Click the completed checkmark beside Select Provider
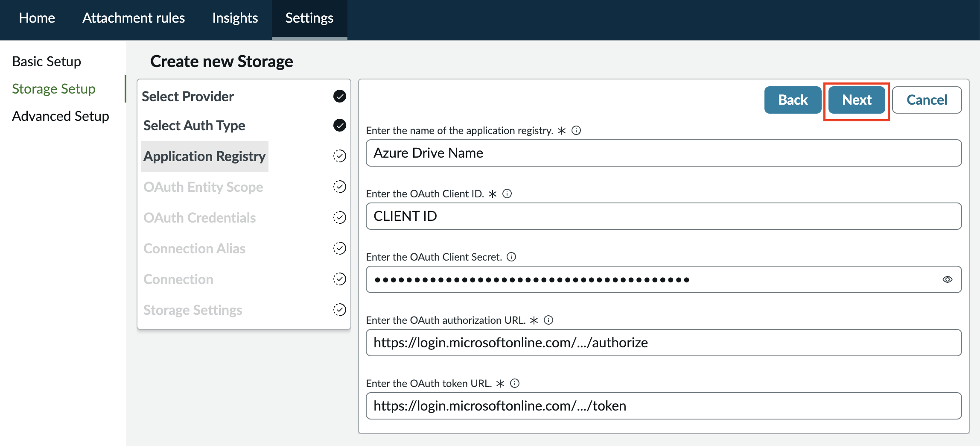Viewport: 980px width, 446px height. 339,96
